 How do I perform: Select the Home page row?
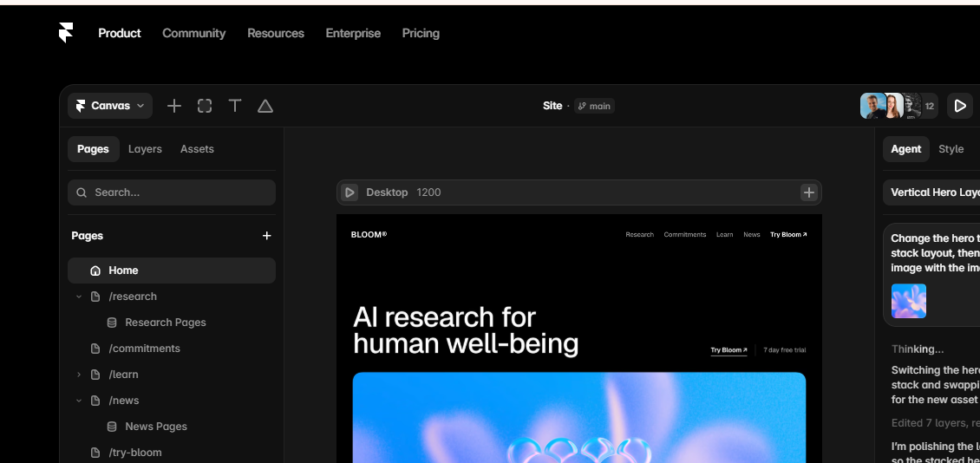(x=172, y=271)
